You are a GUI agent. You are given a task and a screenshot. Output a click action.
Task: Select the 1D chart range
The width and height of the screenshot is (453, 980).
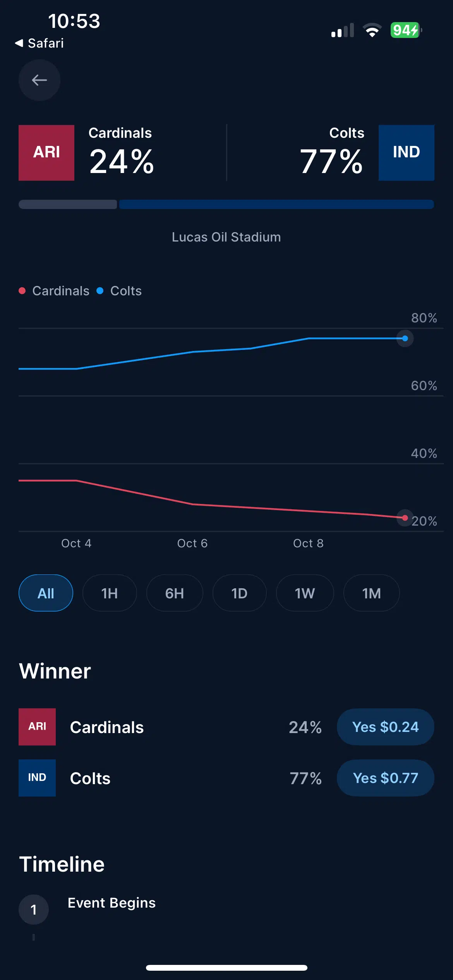239,593
